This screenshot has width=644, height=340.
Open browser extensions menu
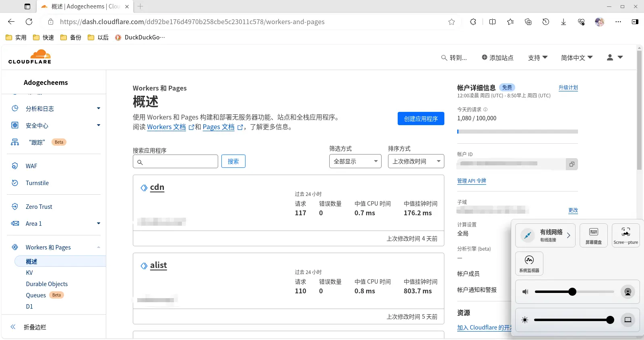[473, 22]
